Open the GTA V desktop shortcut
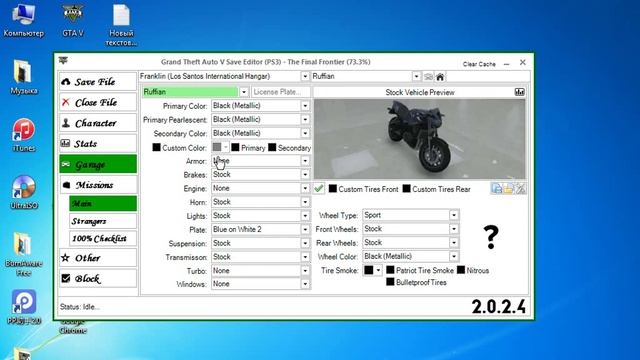Viewport: 640px width, 360px height. coord(73,20)
